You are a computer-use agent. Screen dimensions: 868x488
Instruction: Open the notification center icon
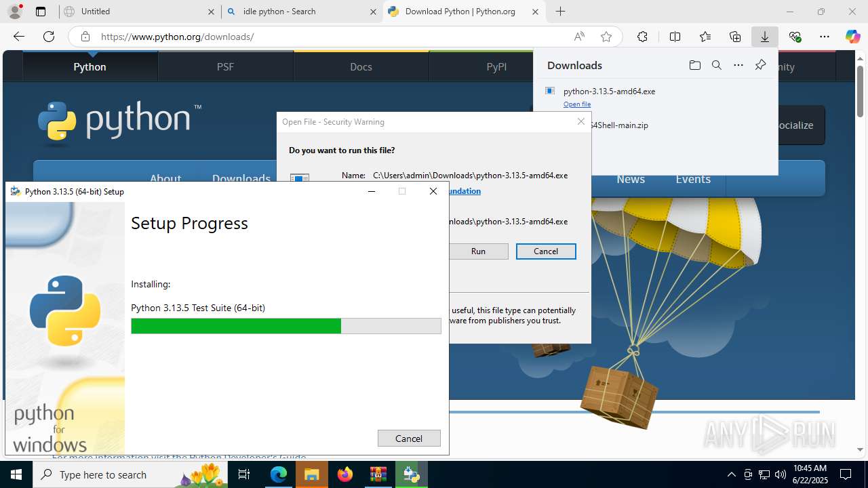point(846,474)
